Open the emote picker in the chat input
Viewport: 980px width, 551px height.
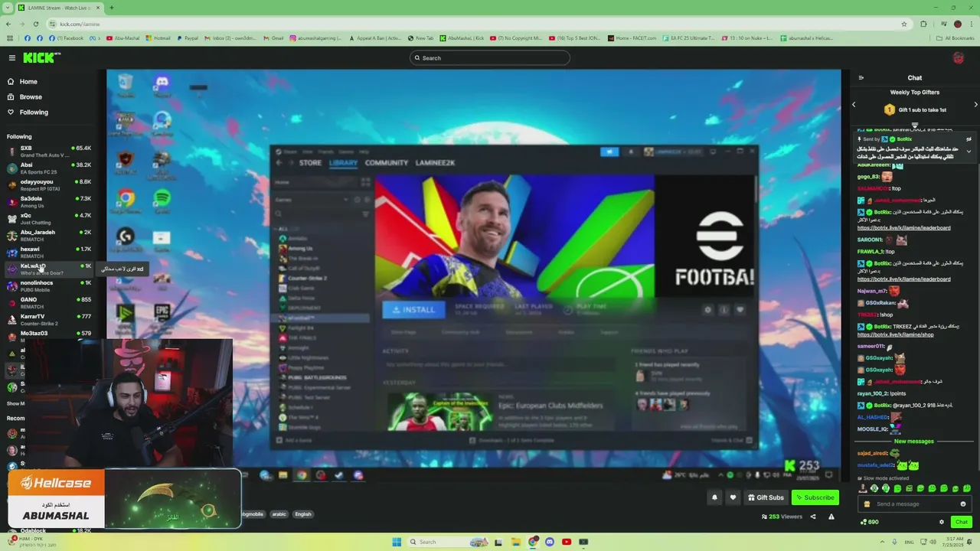pyautogui.click(x=963, y=504)
